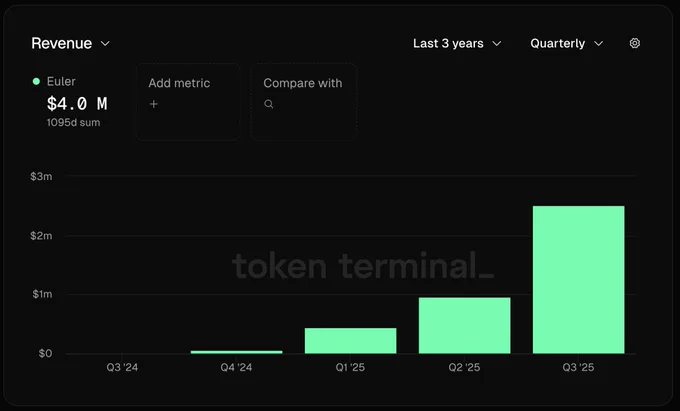This screenshot has width=680, height=411.
Task: Click the Q3 '25 revenue bar
Action: click(579, 280)
